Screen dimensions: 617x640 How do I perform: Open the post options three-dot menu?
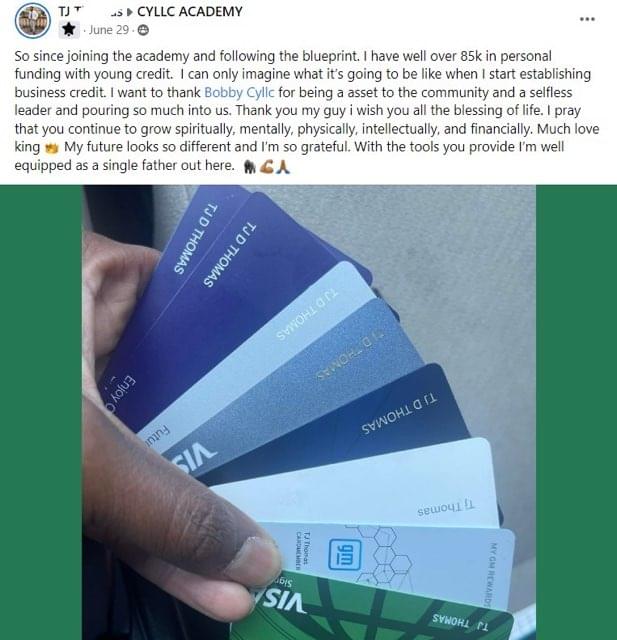click(587, 19)
